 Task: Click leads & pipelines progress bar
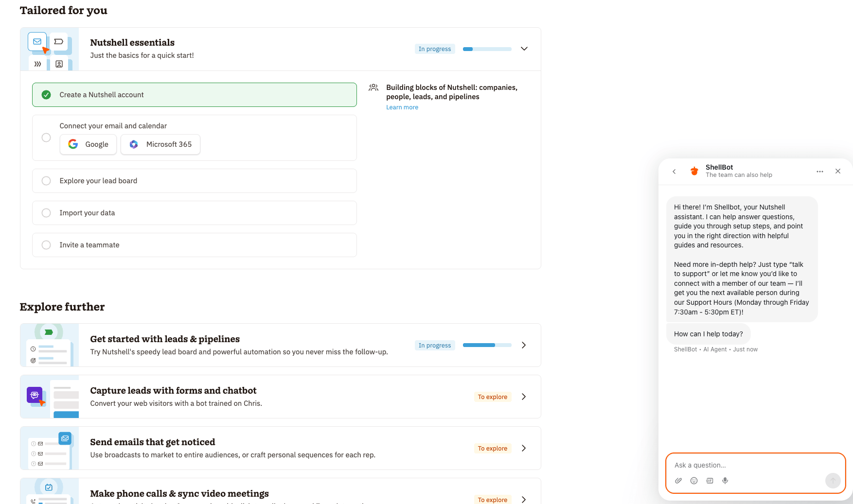point(487,345)
